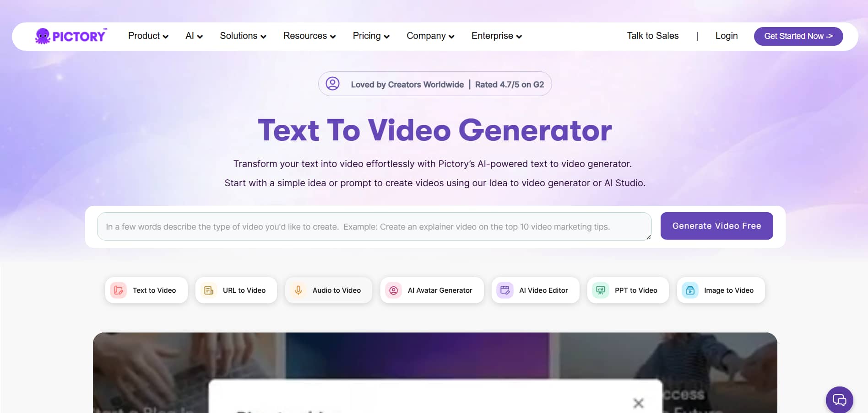Click the user avatar icon in rating badge
Screen dimensions: 868x413
click(x=332, y=84)
